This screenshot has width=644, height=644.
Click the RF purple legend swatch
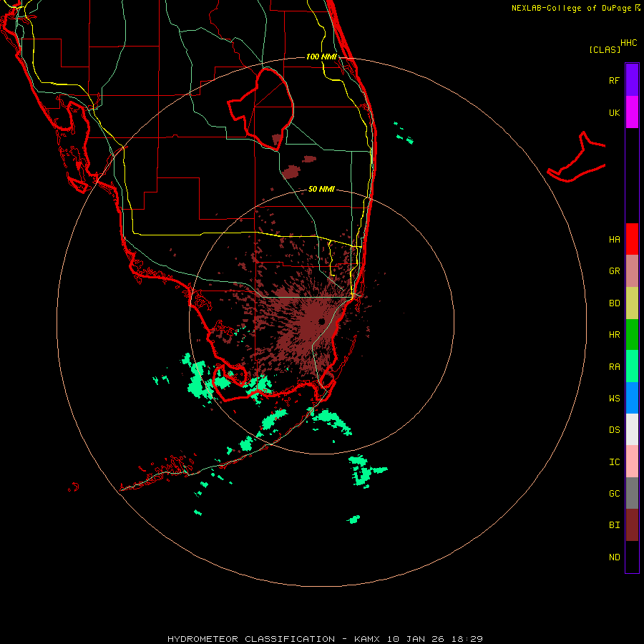(x=632, y=80)
